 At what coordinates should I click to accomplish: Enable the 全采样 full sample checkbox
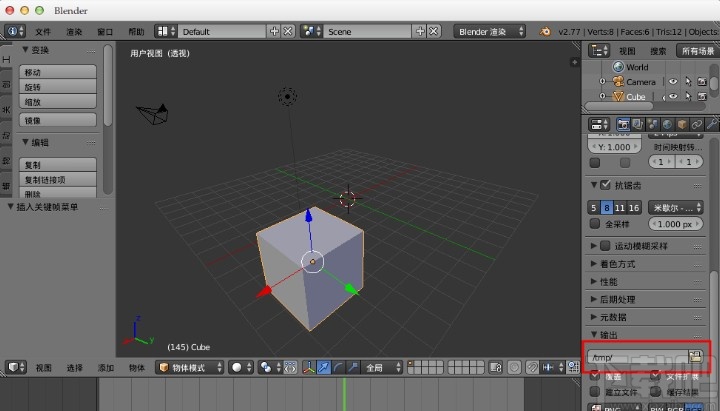pyautogui.click(x=595, y=224)
